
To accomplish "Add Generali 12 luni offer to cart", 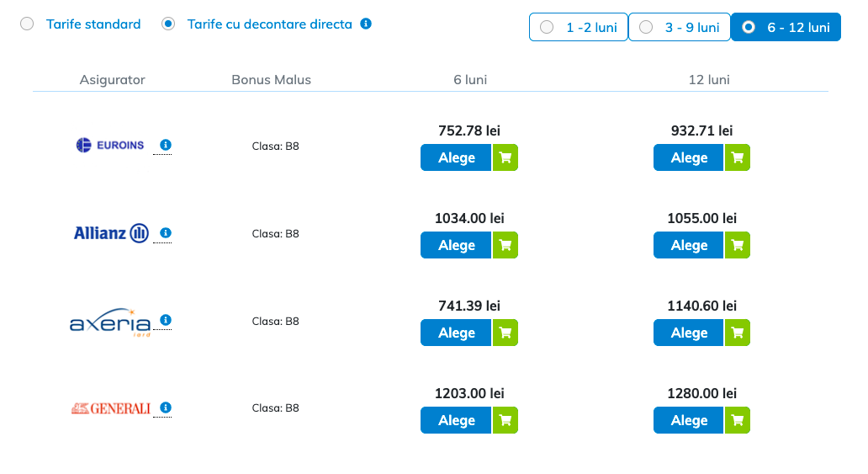I will (x=738, y=420).
